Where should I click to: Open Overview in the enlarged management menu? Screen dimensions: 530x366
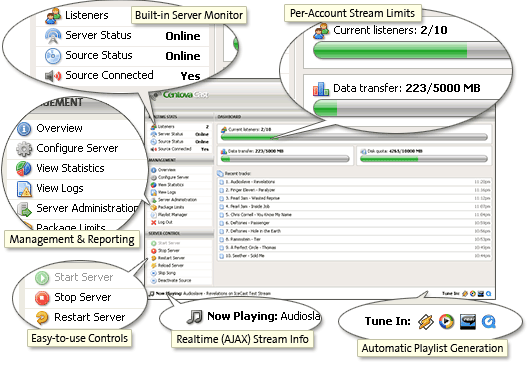pyautogui.click(x=59, y=128)
